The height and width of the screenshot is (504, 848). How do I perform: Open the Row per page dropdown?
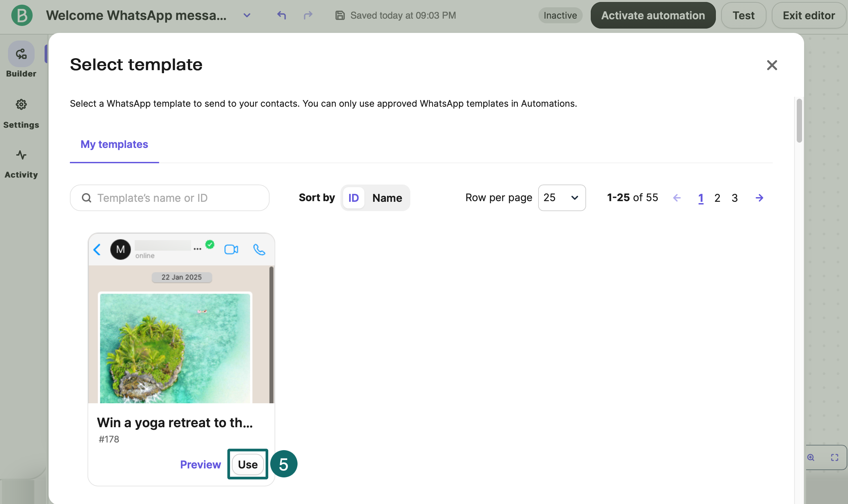pos(561,198)
